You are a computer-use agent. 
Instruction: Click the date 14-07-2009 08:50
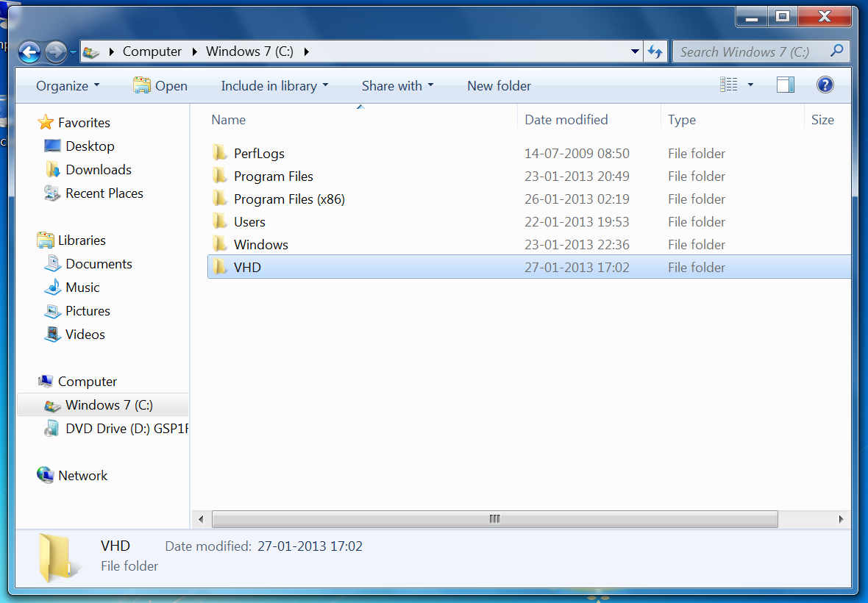pyautogui.click(x=577, y=153)
